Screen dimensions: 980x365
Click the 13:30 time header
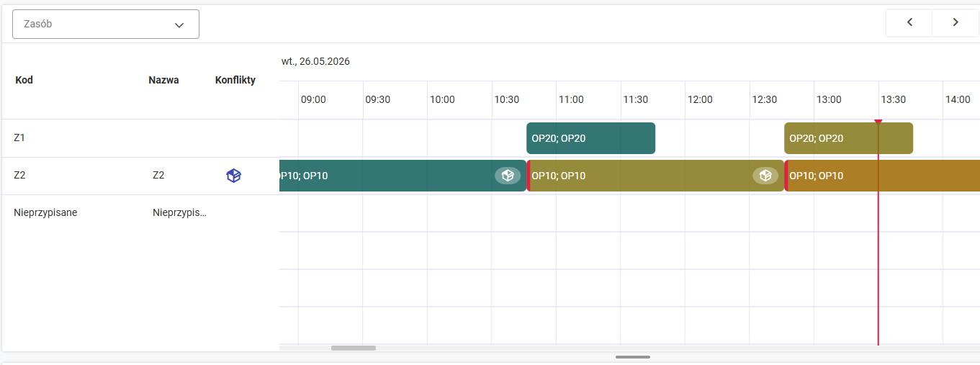click(x=893, y=99)
